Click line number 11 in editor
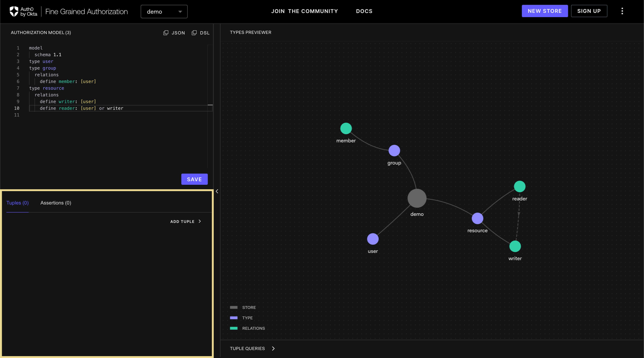This screenshot has width=644, height=358. click(x=17, y=115)
